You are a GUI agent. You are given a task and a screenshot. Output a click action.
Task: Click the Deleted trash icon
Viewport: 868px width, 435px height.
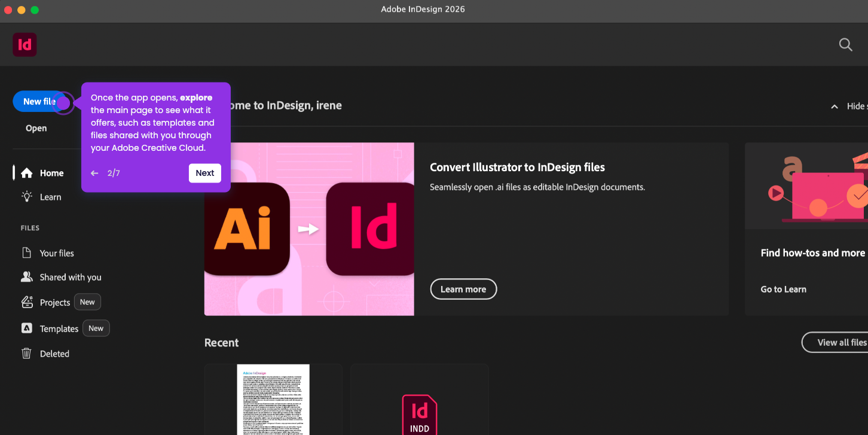[26, 354]
